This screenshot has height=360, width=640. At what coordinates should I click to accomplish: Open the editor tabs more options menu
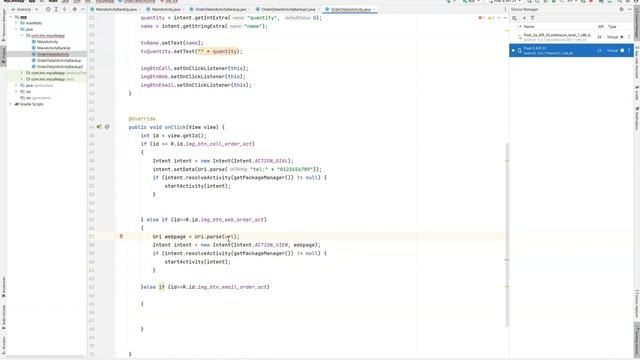tap(505, 9)
